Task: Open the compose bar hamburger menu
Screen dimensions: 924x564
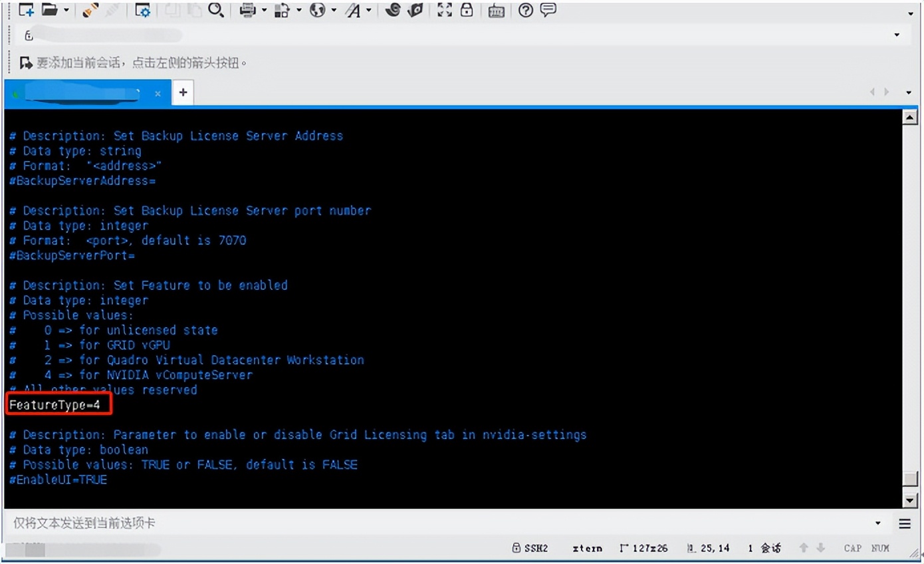Action: [x=905, y=523]
